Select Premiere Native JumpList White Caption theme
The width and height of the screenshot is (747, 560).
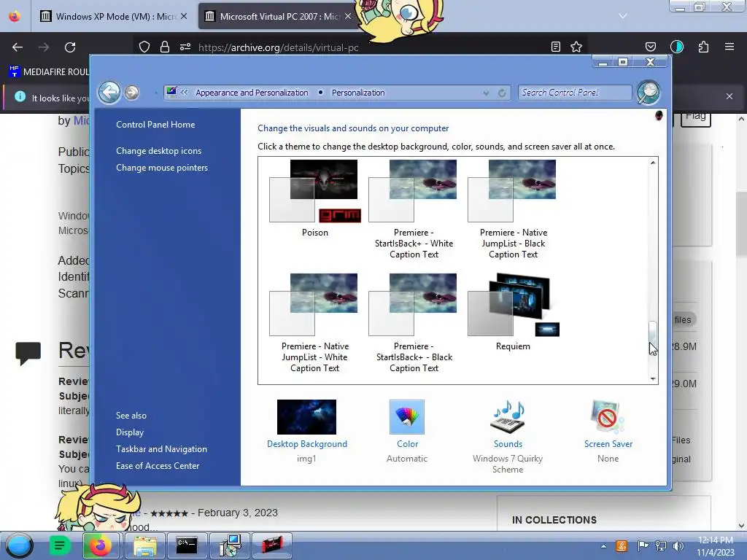(315, 323)
